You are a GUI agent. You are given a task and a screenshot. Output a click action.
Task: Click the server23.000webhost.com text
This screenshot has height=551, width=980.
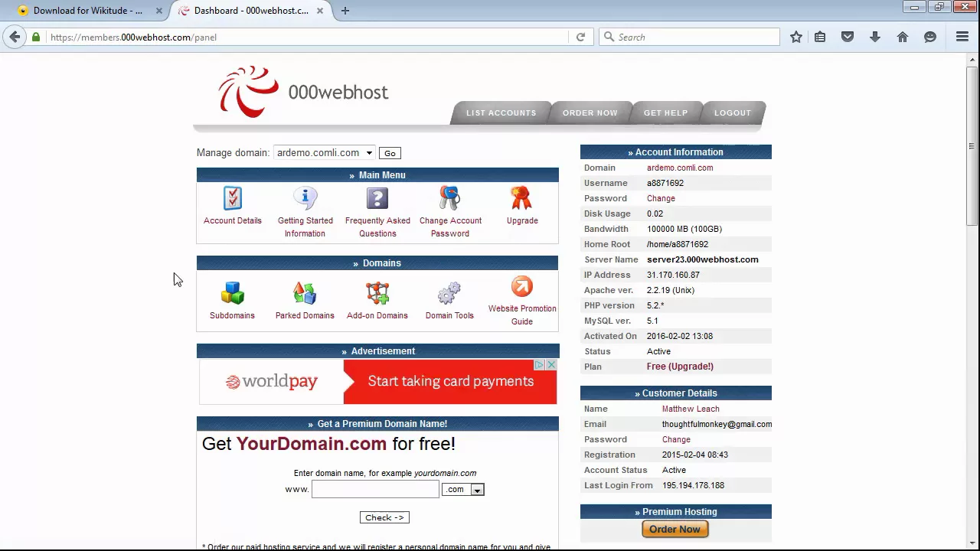pyautogui.click(x=703, y=259)
